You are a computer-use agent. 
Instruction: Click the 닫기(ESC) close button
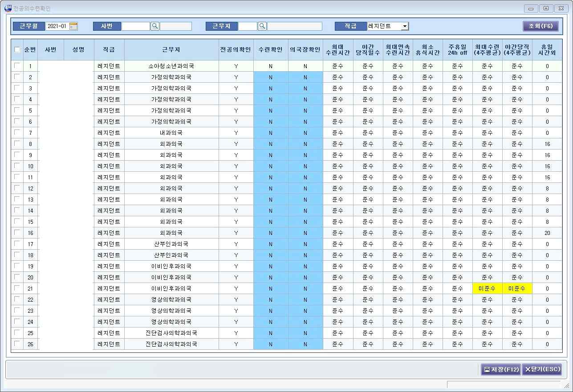(x=542, y=369)
